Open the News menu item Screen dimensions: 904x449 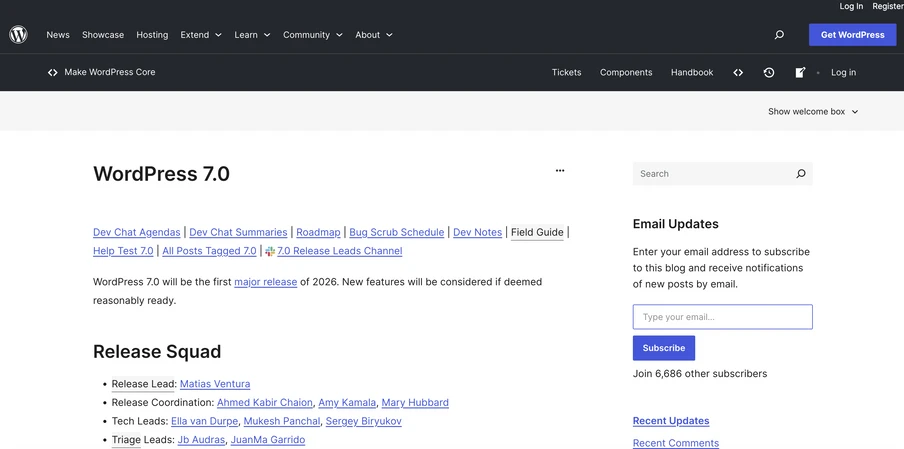coord(58,35)
